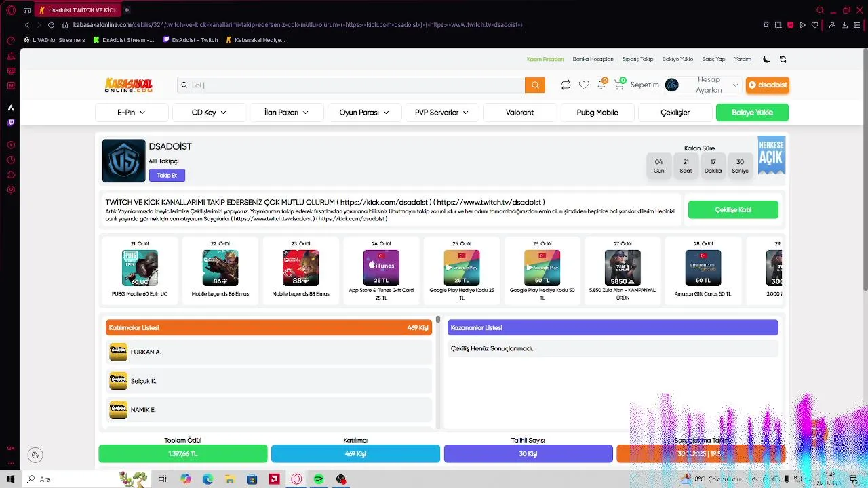Toggle the dark mode moon icon
The width and height of the screenshot is (868, 488).
pyautogui.click(x=766, y=59)
